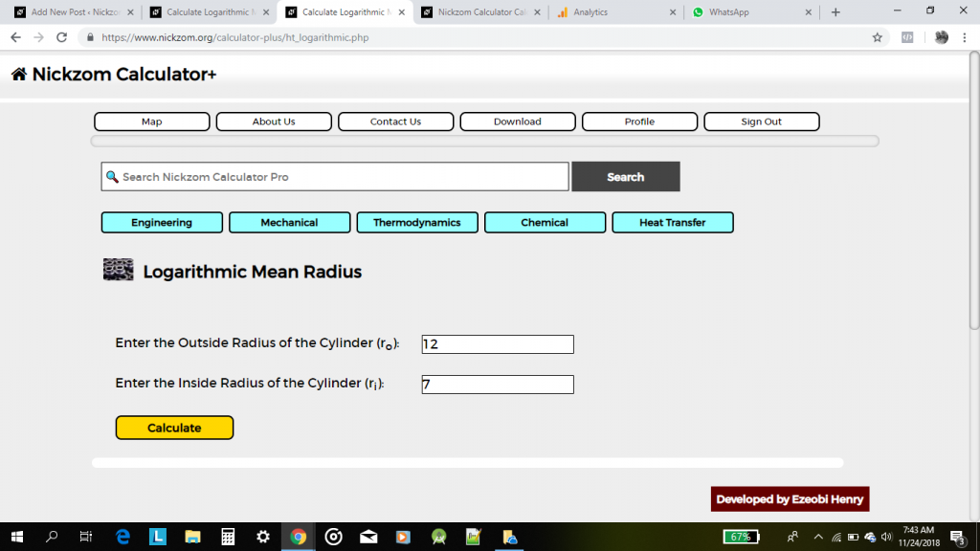Click the Outside Radius input field

point(498,344)
